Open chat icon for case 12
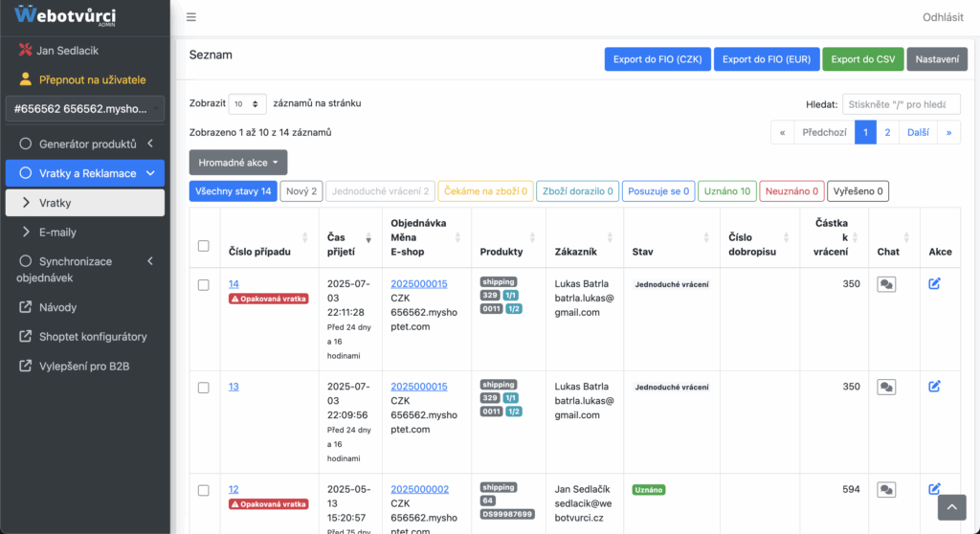The image size is (980, 534). point(886,490)
